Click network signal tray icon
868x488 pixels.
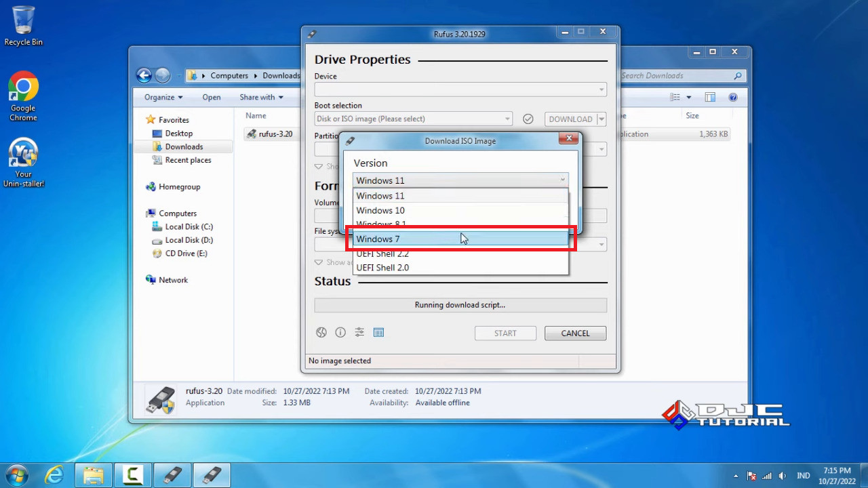click(767, 476)
